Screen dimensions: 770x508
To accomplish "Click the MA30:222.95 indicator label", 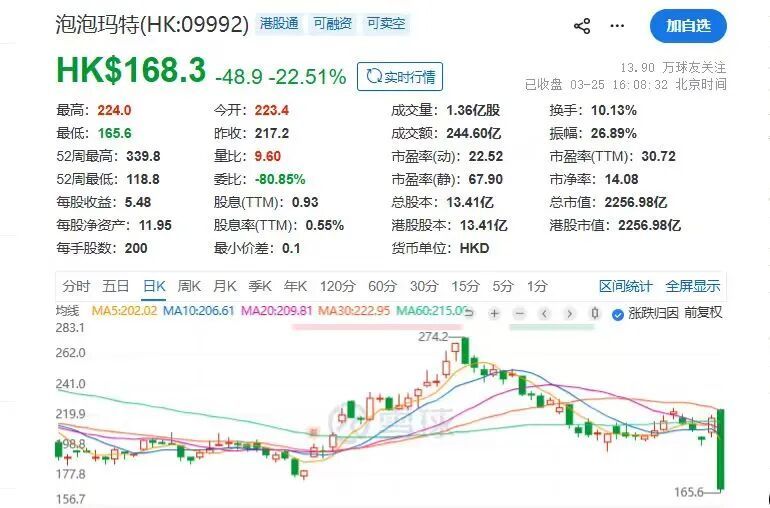I will (354, 310).
